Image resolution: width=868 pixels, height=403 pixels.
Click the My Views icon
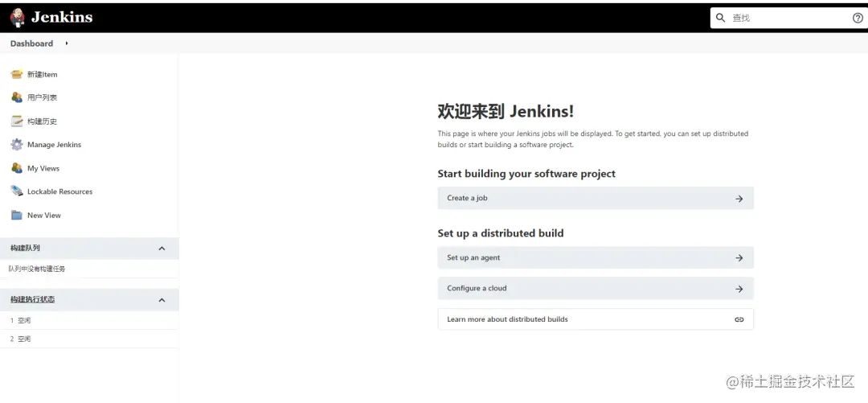point(17,168)
